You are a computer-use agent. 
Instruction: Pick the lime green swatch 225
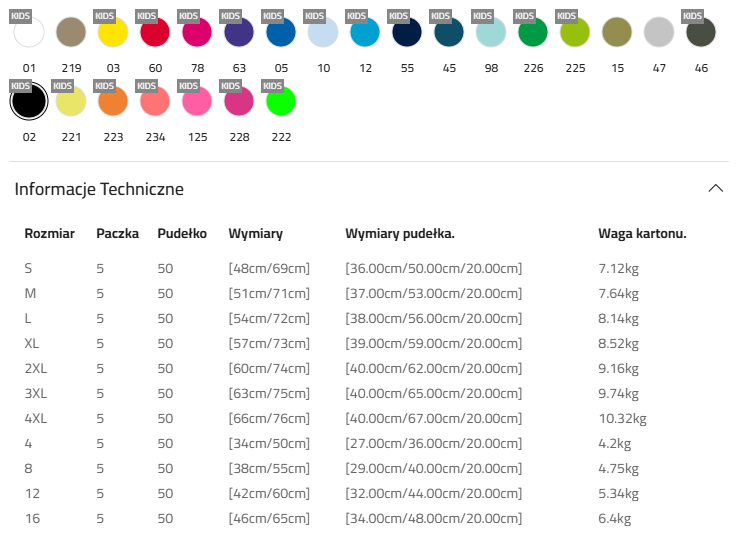(x=575, y=32)
